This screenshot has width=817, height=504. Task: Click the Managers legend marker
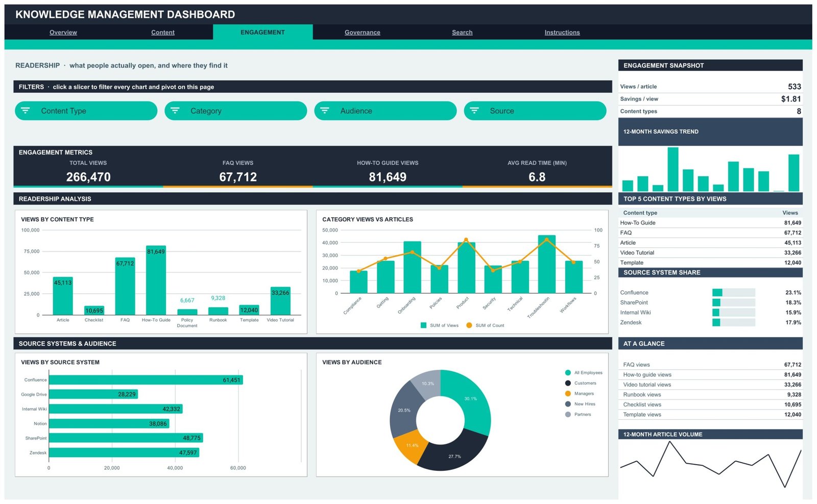pos(568,394)
